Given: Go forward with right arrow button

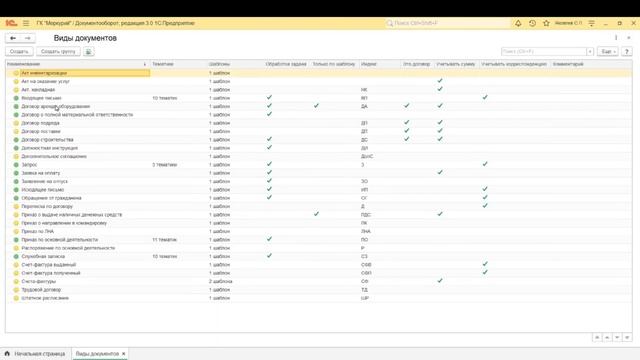Looking at the screenshot, I should point(27,38).
